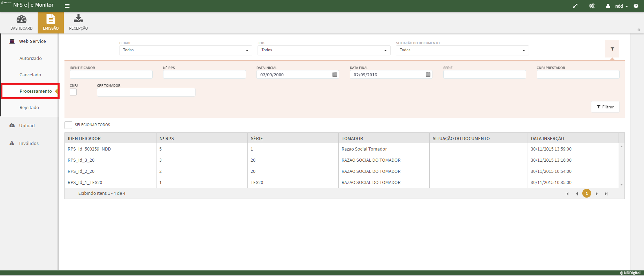Open the Dashboard gauge icon
644x276 pixels.
click(21, 20)
